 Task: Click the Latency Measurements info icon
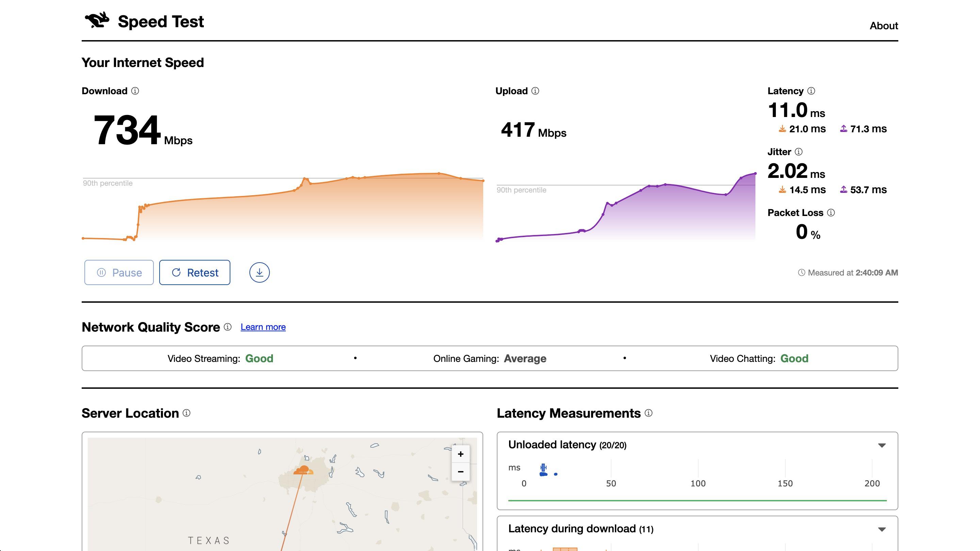click(649, 413)
